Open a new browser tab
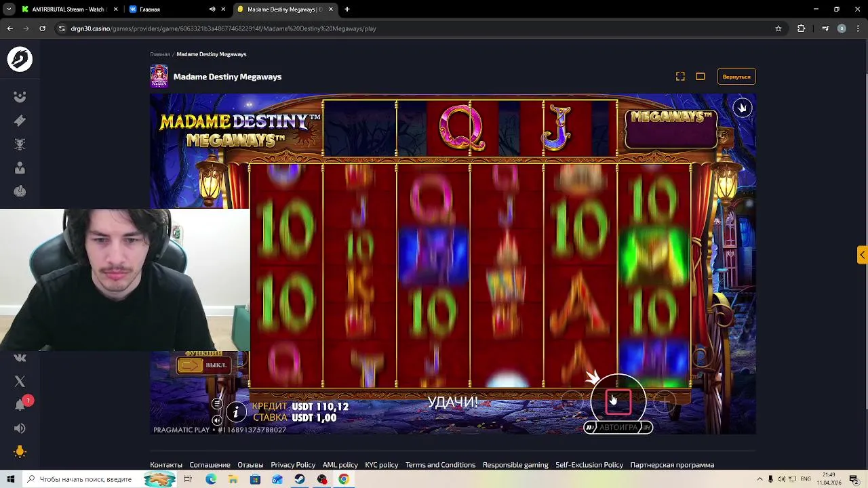The width and height of the screenshot is (868, 488). pos(347,9)
